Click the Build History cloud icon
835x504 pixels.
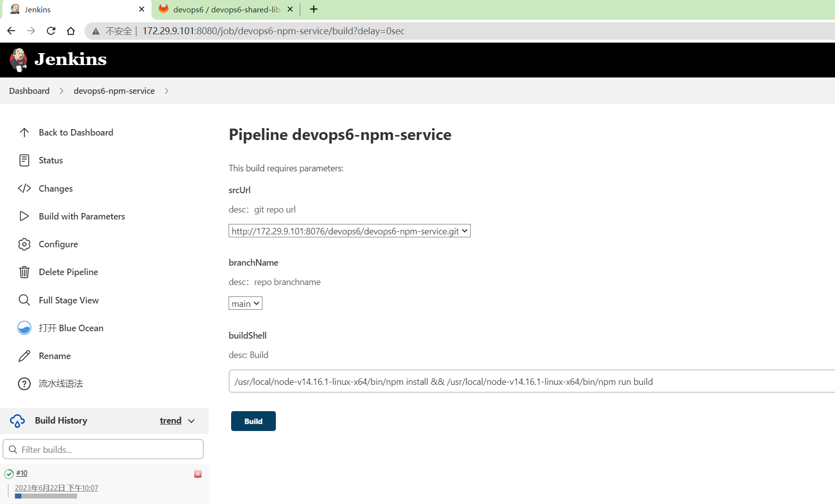pos(17,421)
